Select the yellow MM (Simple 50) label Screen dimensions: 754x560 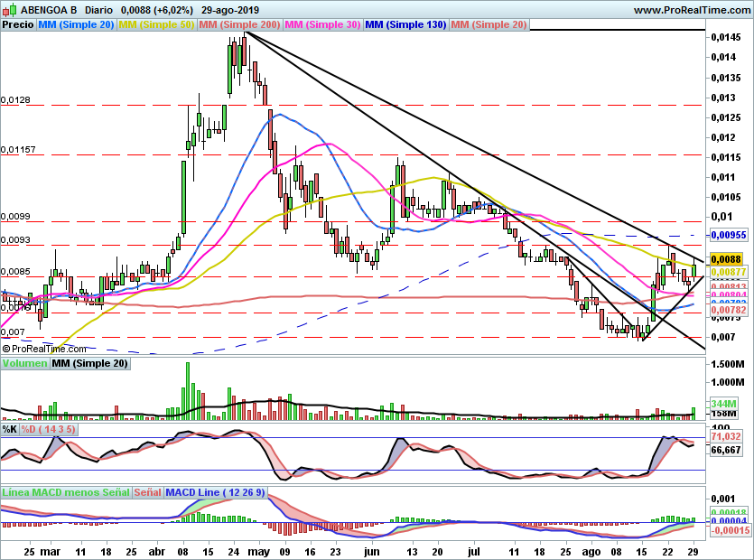coord(156,24)
